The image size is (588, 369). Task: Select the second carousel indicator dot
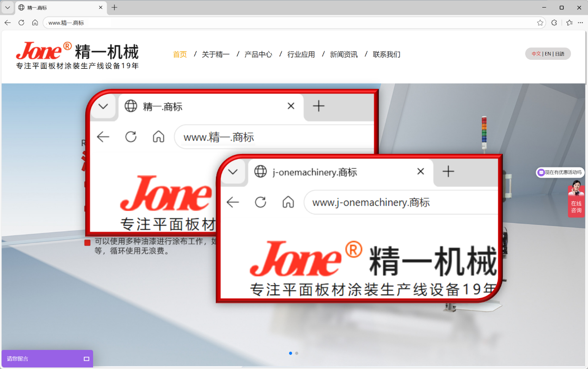[297, 353]
